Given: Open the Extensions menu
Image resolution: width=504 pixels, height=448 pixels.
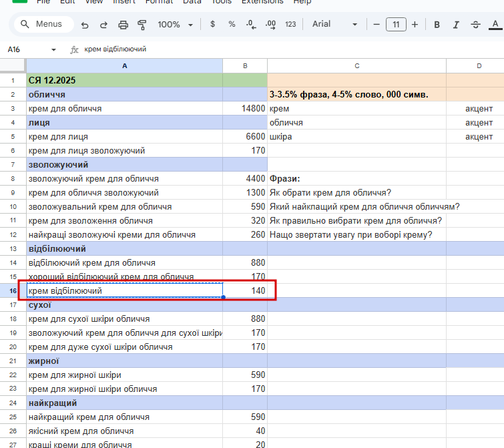Looking at the screenshot, I should pyautogui.click(x=262, y=2).
